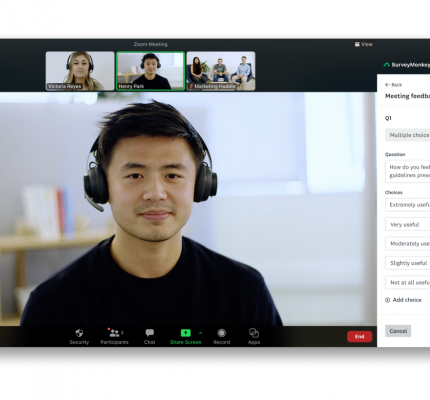Open the Multiple choice question type dropdown
430x400 pixels.
tap(407, 135)
